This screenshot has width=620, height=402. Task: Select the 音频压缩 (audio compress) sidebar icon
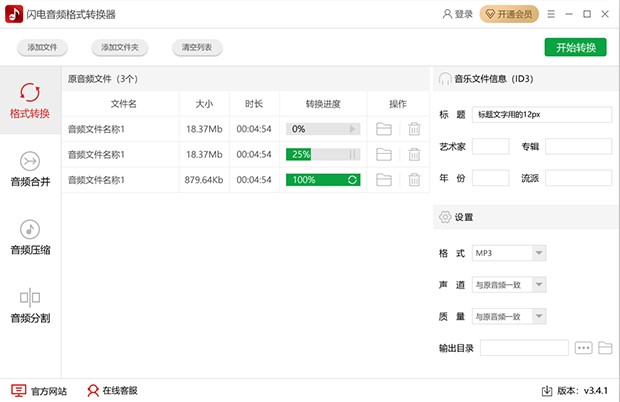(x=30, y=237)
